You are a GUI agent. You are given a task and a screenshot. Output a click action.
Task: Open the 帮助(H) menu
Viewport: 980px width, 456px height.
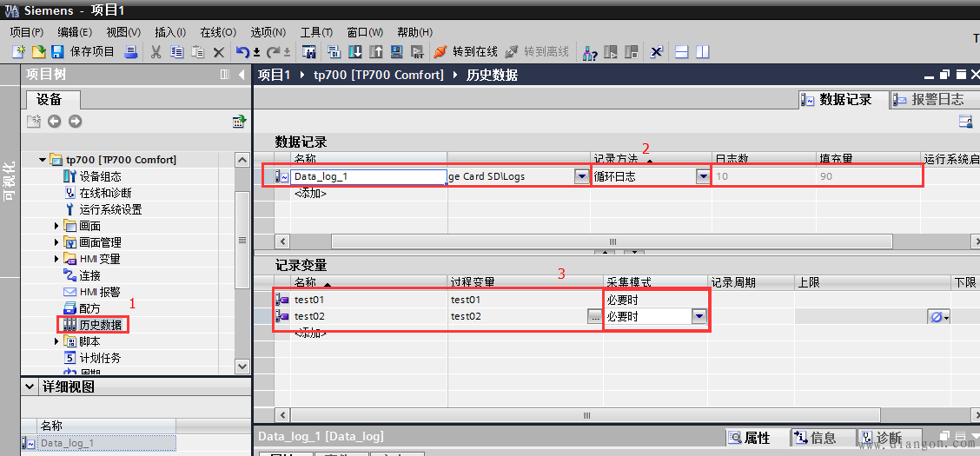415,32
